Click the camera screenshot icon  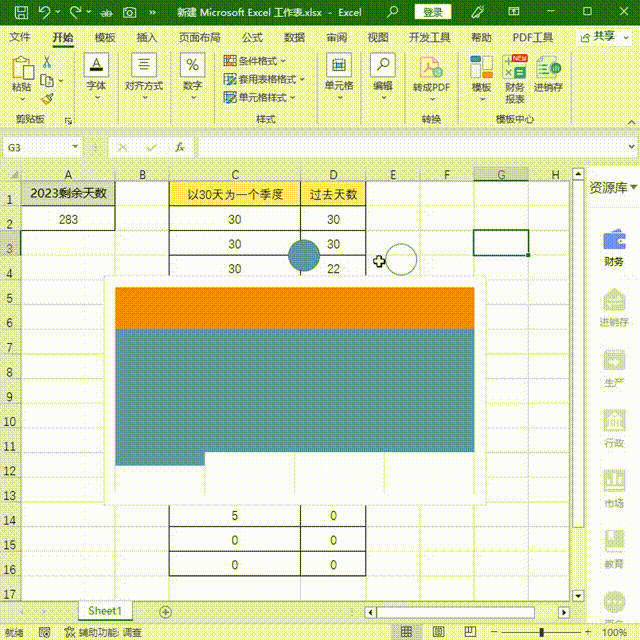(129, 13)
